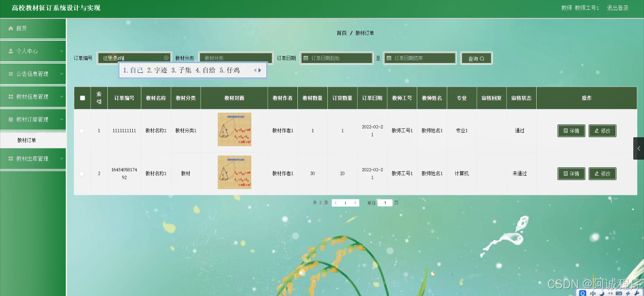Open the calendar icon for order start date
Viewport: 644px width, 296px height.
[307, 58]
